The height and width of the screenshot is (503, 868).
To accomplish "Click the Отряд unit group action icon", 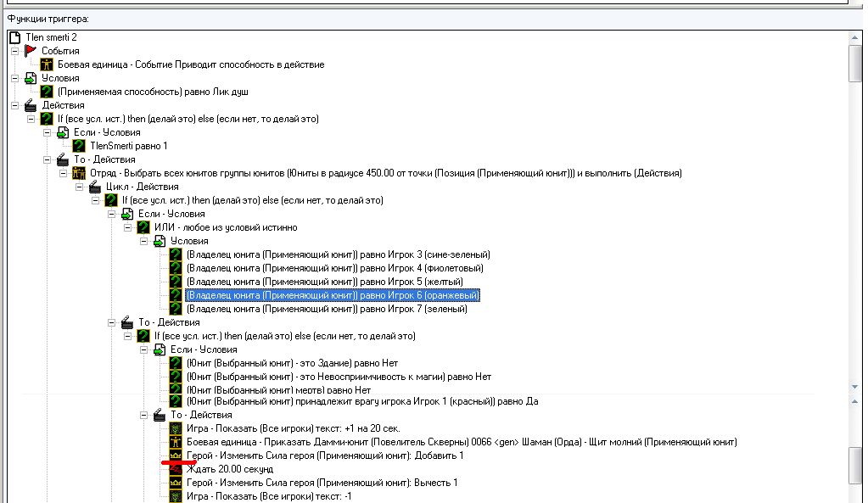I will (79, 173).
